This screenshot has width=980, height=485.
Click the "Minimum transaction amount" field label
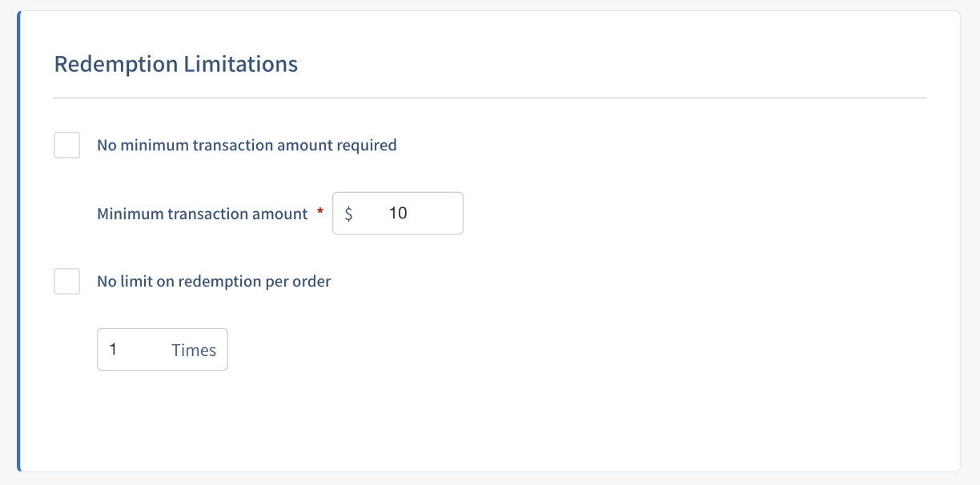click(202, 214)
